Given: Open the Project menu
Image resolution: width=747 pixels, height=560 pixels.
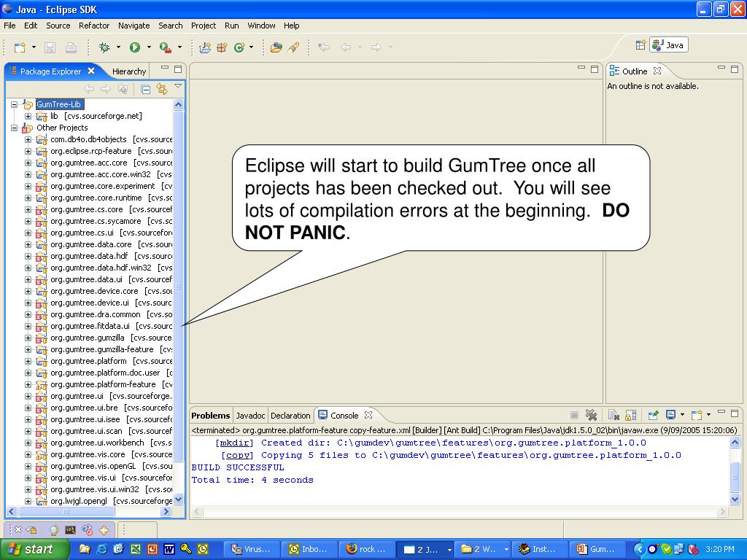Looking at the screenshot, I should [204, 26].
